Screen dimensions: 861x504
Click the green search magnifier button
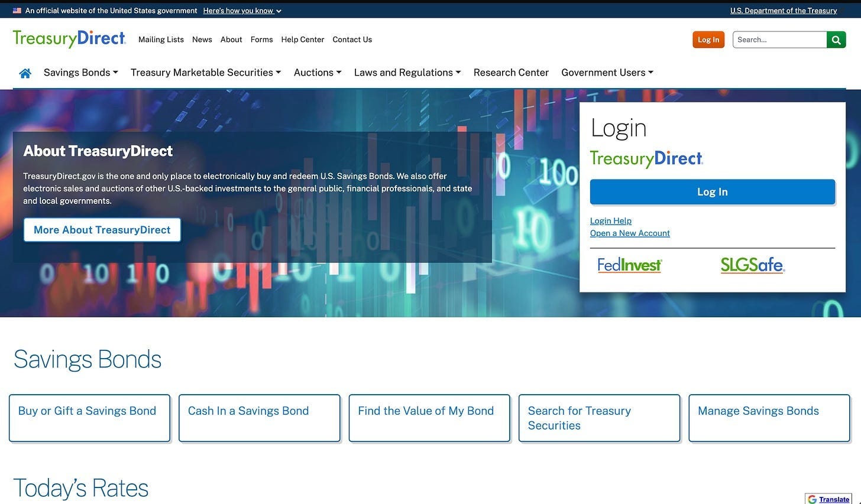[x=836, y=40]
